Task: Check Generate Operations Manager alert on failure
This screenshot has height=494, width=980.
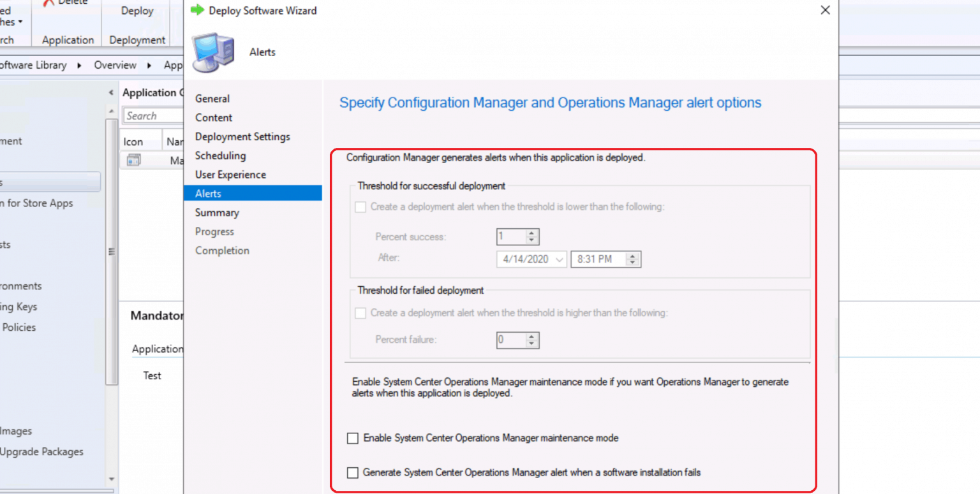Action: [353, 472]
